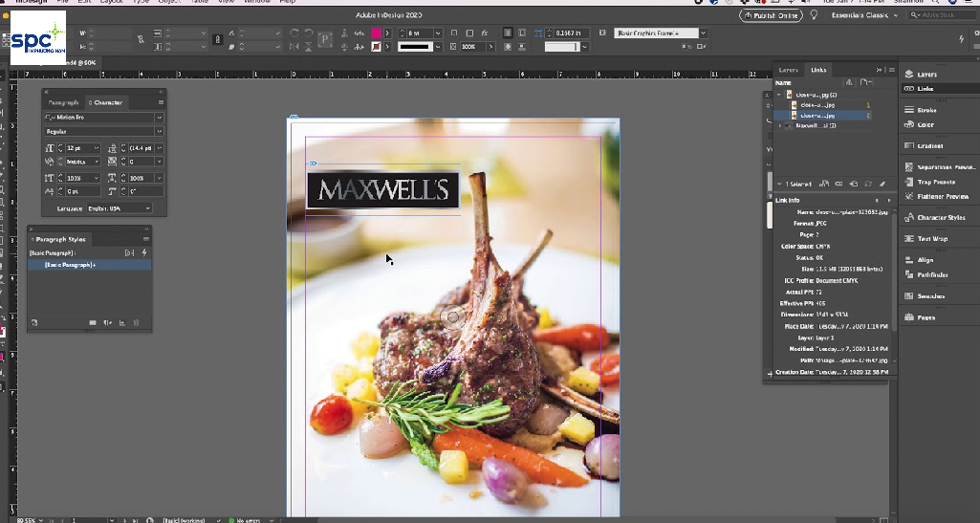Collapse the Link Info section beside 1 Selected

779,184
